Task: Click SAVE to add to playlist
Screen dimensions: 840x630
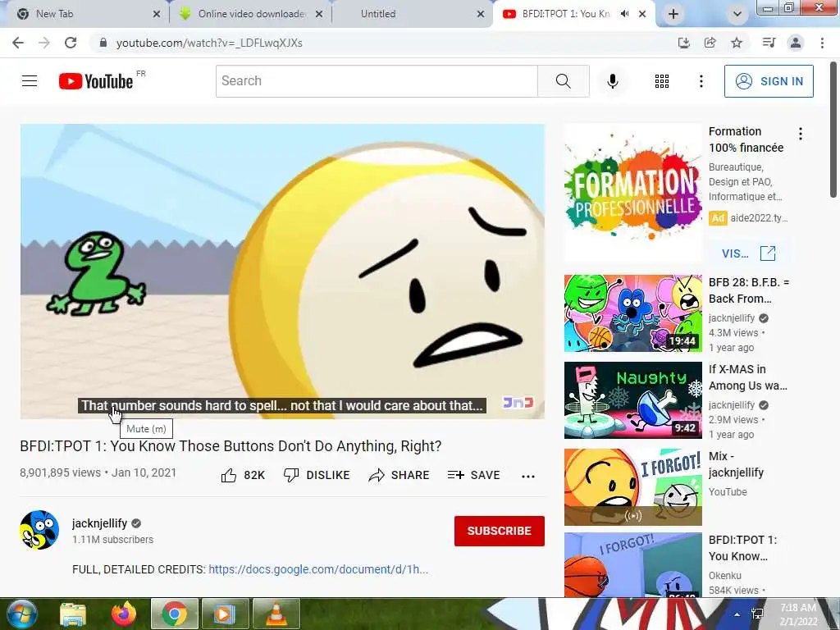Action: tap(474, 475)
